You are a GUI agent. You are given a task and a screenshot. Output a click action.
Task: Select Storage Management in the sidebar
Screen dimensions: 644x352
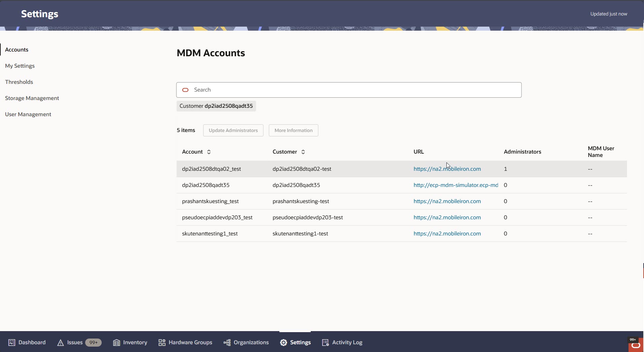pos(32,98)
